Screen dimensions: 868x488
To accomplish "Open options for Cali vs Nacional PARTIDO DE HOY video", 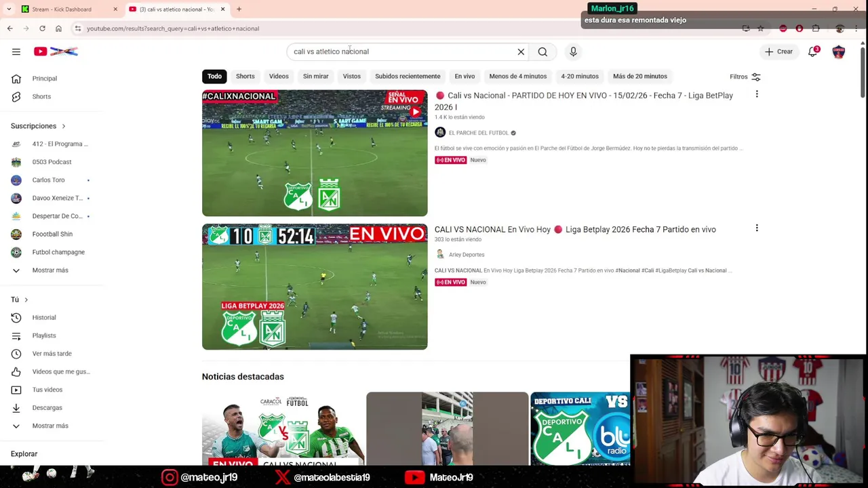I will tap(757, 95).
